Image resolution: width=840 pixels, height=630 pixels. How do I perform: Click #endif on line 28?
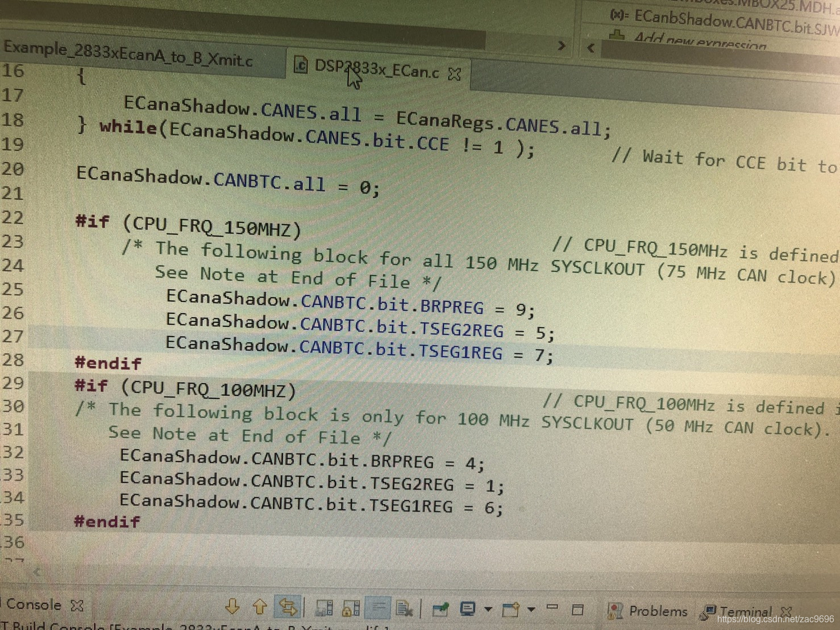pyautogui.click(x=108, y=363)
